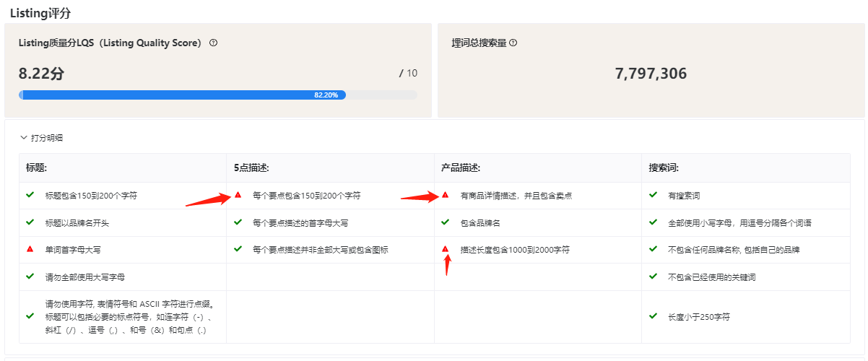Viewport: 868px width, 361px height.
Task: Click green check icon for 每个要点描述的首字母大写
Action: (238, 222)
